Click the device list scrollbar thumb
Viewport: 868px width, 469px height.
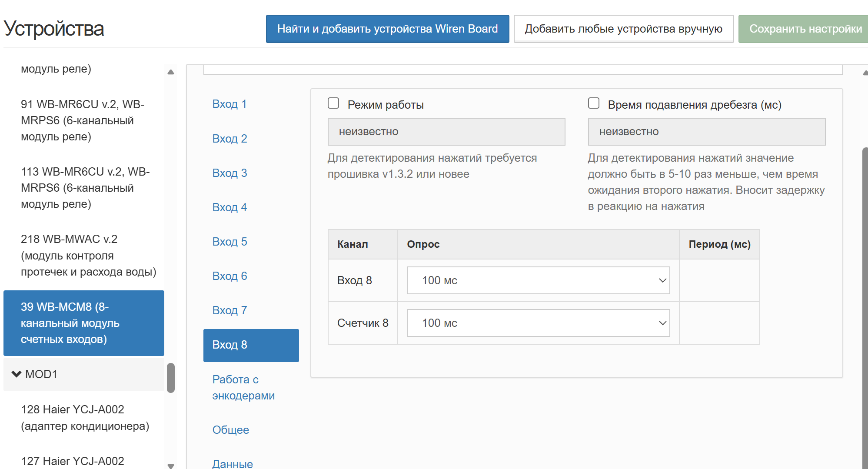pos(171,377)
